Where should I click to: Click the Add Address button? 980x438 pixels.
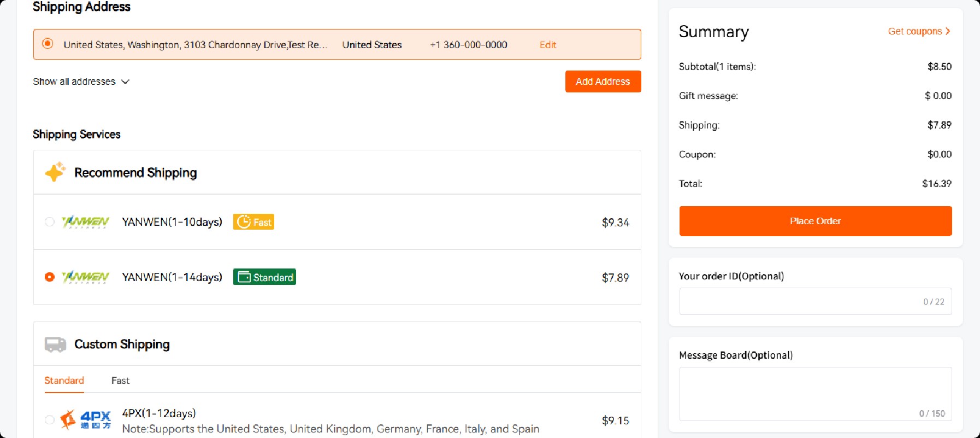click(603, 81)
